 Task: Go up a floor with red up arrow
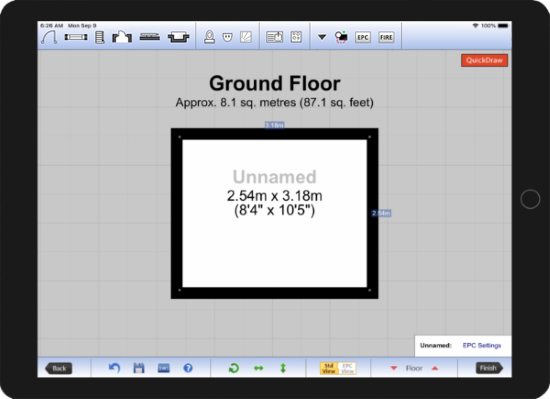[435, 368]
